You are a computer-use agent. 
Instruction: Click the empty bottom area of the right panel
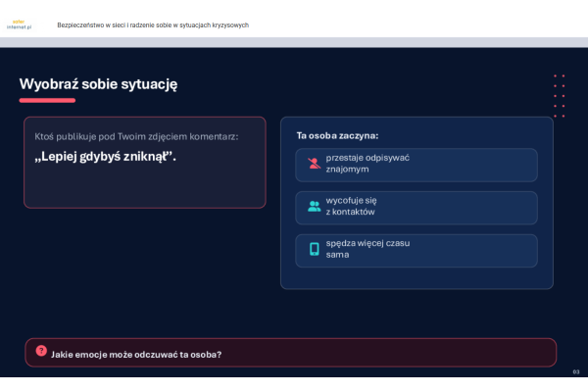416,278
